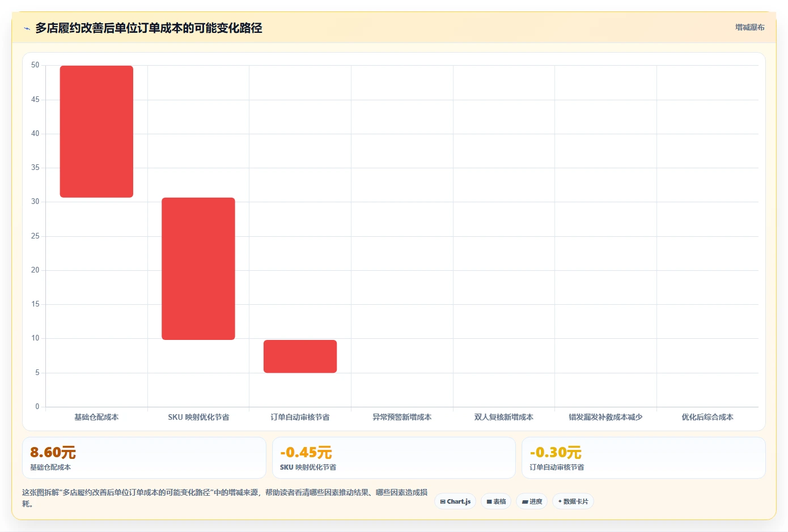Click the -0.45元 value card

pyautogui.click(x=394, y=458)
